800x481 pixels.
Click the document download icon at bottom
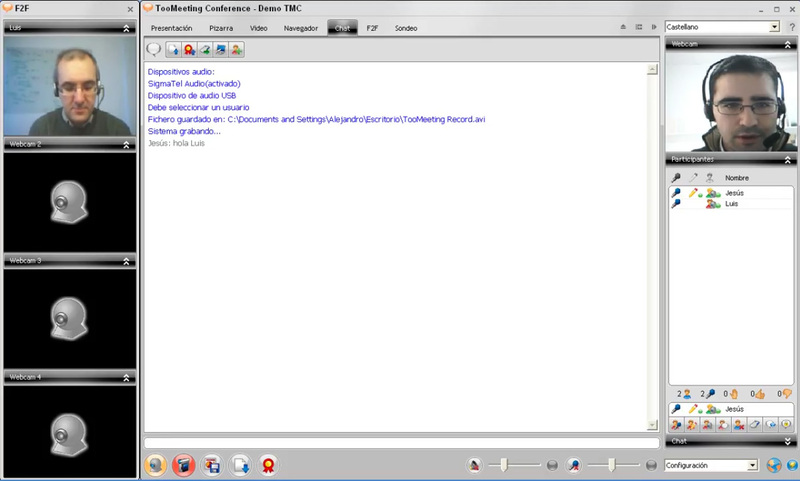(240, 465)
